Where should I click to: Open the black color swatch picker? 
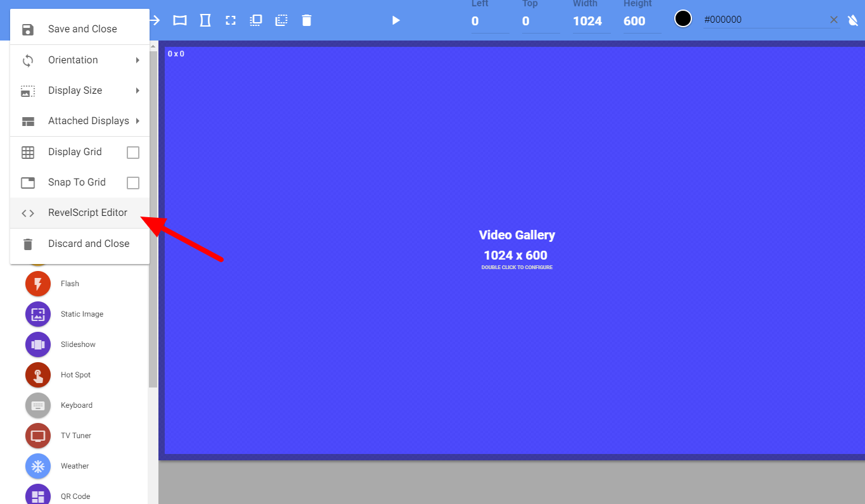683,19
